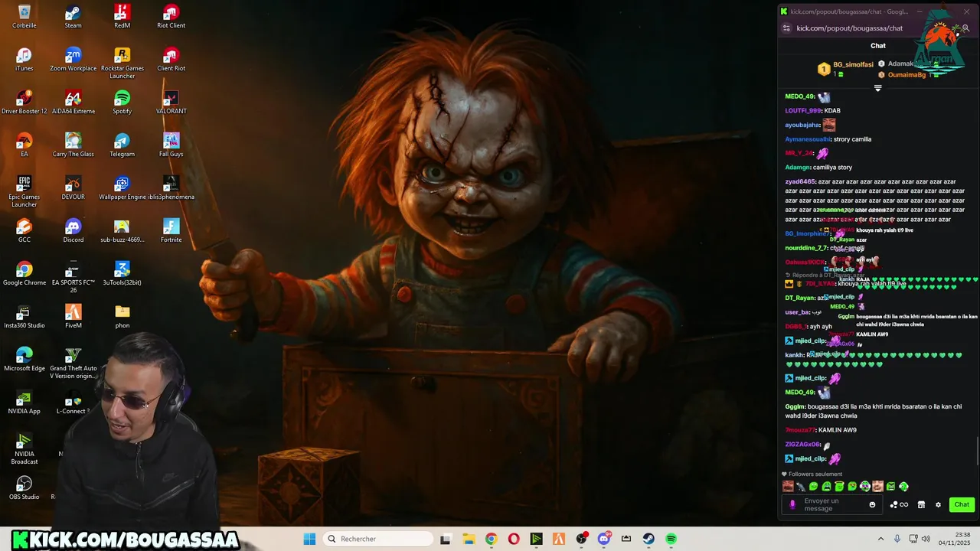Launch the Fortnite desktop shortcut
This screenshot has height=551, width=980.
click(171, 230)
